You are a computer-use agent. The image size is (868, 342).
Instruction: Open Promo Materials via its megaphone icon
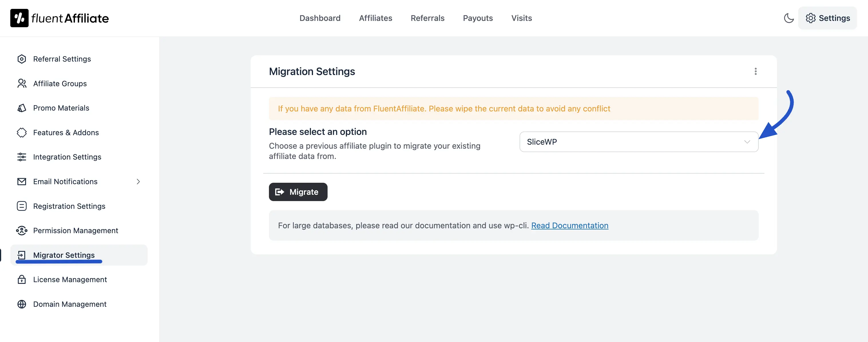point(21,108)
